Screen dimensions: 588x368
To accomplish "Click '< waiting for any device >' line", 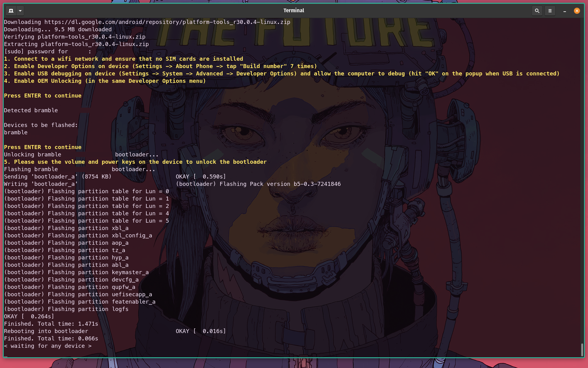I will coord(48,346).
